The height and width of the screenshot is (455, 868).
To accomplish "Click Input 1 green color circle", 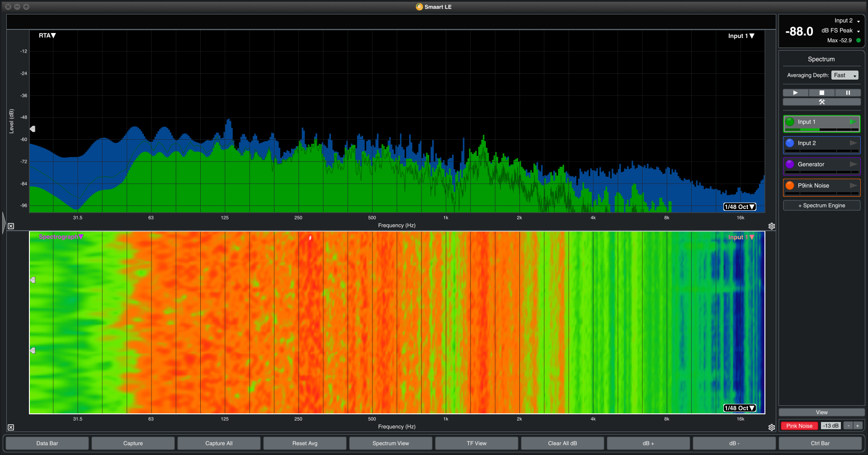I will tap(790, 122).
